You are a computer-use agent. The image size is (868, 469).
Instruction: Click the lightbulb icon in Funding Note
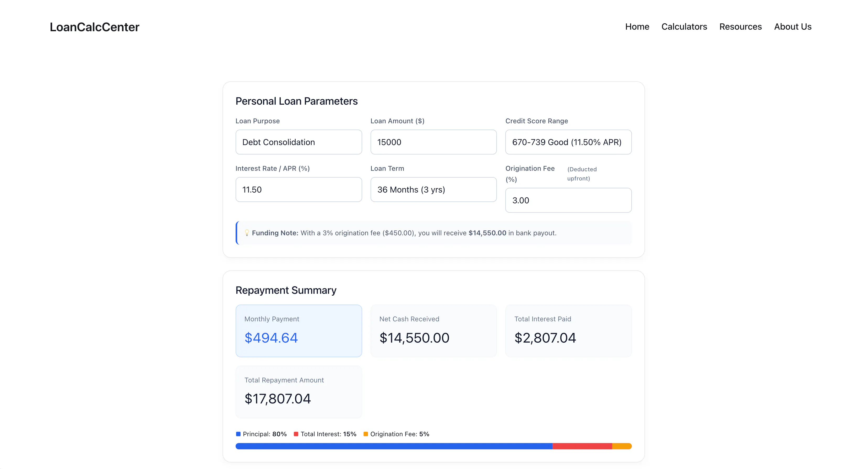click(x=247, y=233)
